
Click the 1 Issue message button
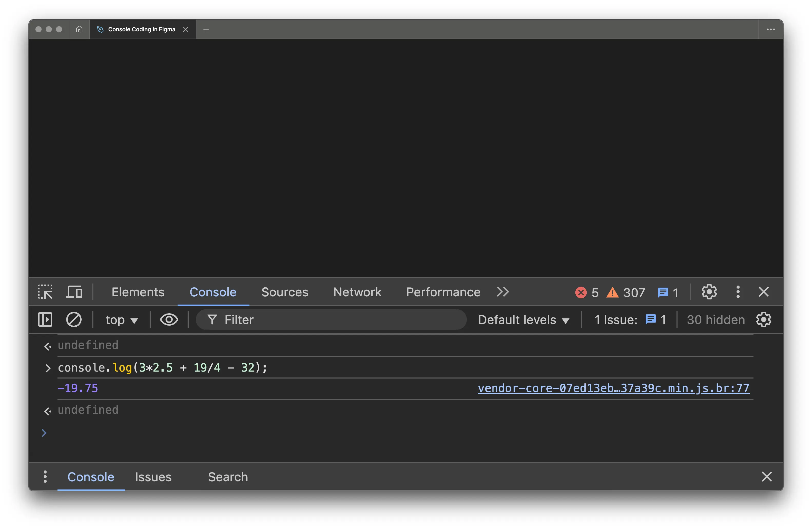(630, 320)
